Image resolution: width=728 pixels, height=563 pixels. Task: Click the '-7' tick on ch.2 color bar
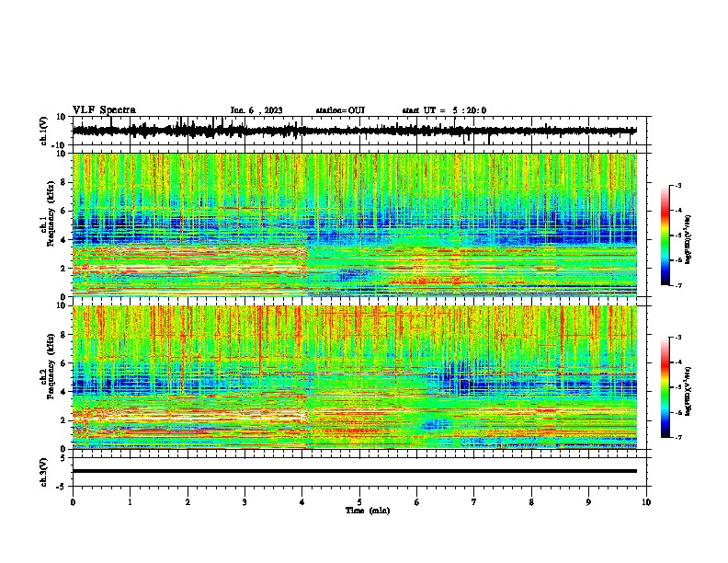pos(678,437)
